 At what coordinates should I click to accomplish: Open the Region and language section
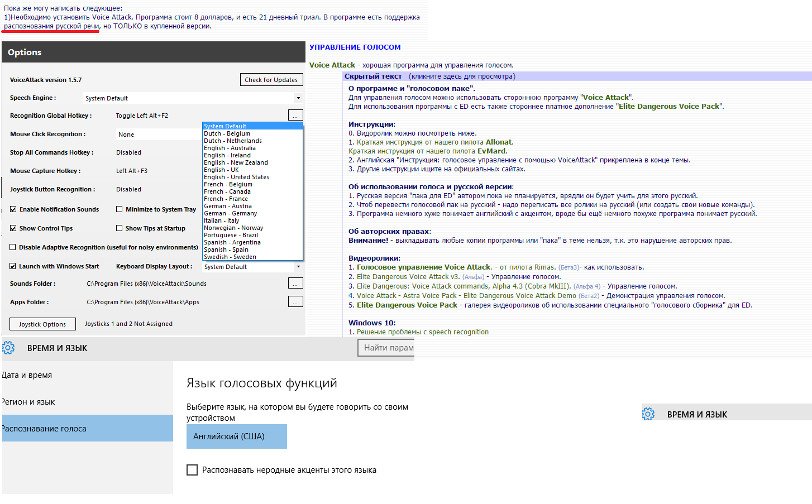pyautogui.click(x=87, y=402)
